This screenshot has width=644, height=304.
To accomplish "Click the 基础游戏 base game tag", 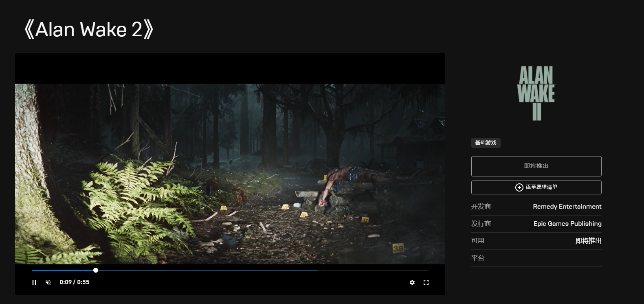I will coord(486,143).
